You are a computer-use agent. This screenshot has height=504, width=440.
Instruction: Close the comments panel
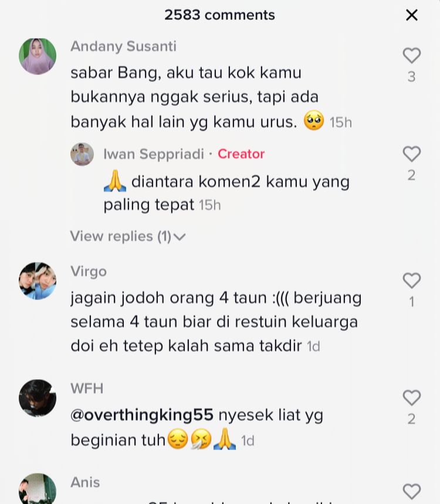click(412, 15)
